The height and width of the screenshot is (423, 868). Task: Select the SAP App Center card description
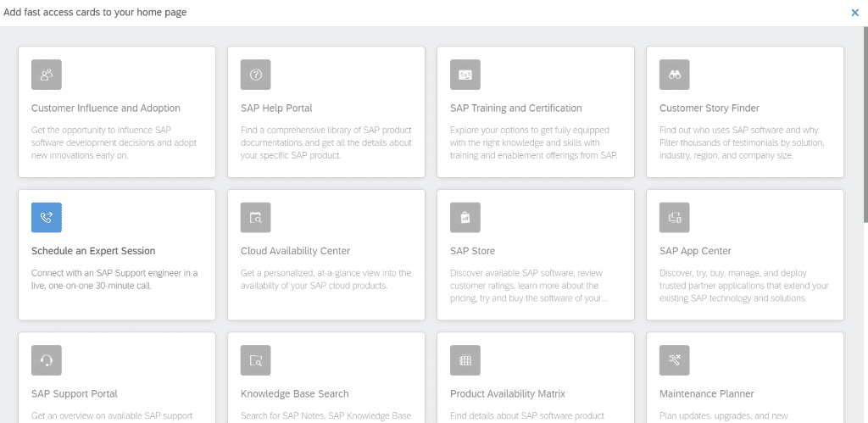point(743,286)
